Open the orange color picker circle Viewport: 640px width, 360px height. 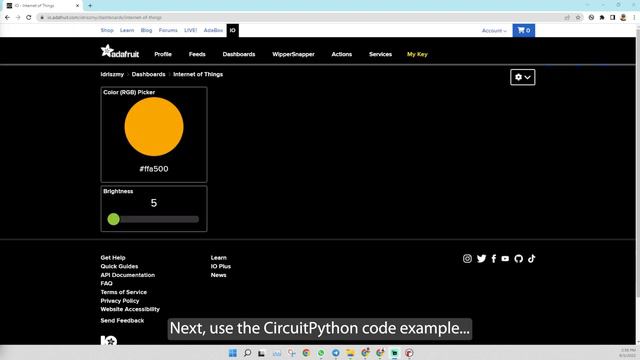[x=154, y=127]
